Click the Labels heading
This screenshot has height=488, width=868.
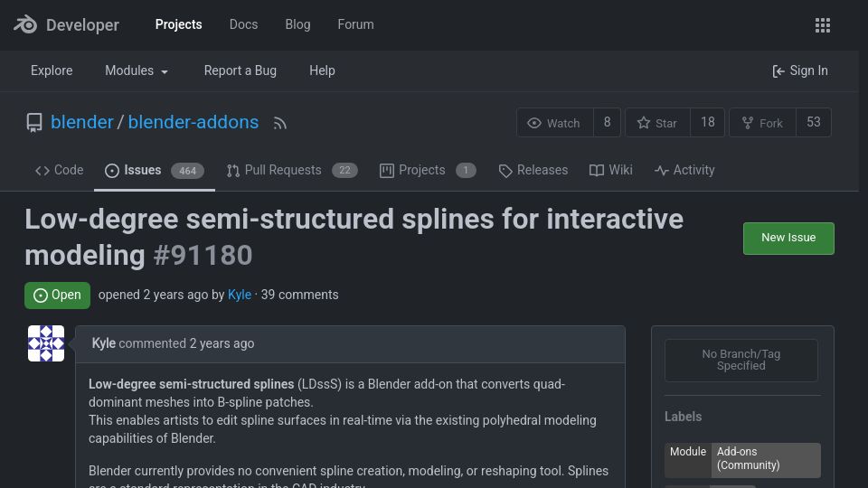click(684, 417)
